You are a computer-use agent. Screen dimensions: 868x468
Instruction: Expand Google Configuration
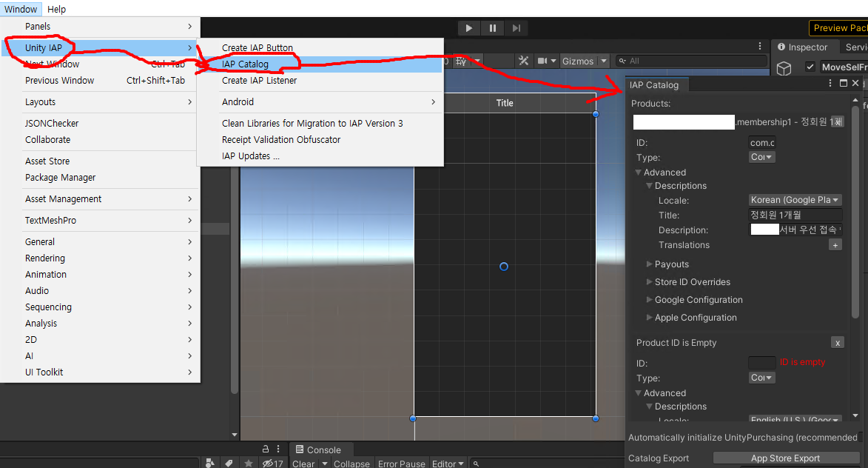tap(650, 300)
